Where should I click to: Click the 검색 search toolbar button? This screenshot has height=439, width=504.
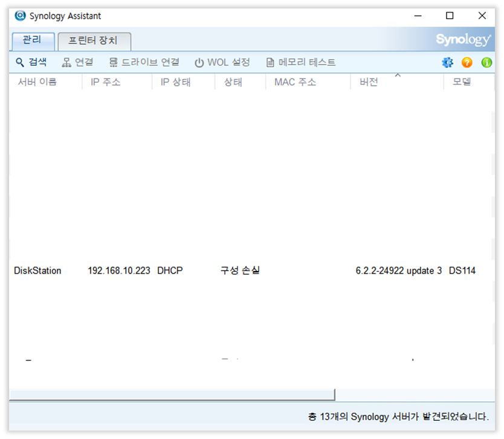tap(31, 62)
